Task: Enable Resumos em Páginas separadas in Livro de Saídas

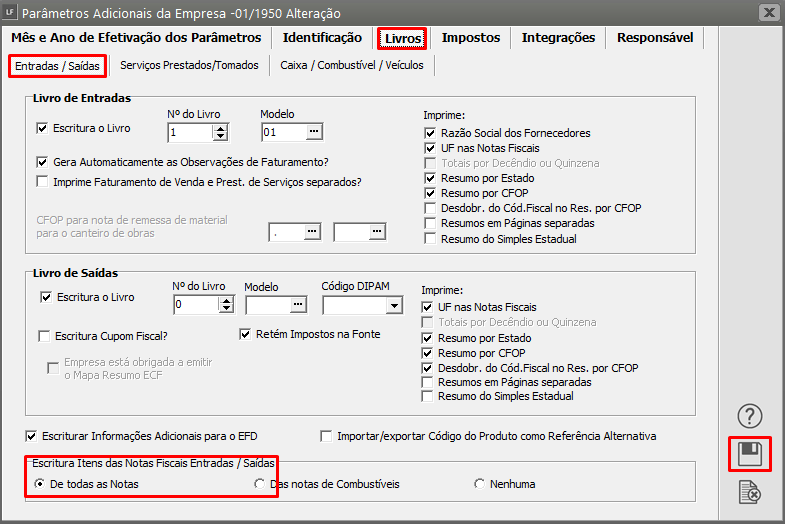Action: (x=427, y=382)
